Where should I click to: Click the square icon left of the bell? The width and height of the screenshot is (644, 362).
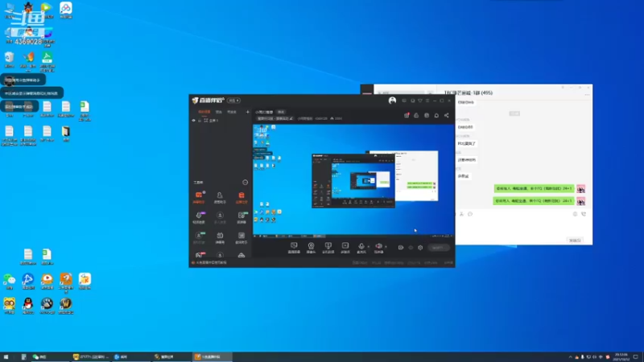427,115
